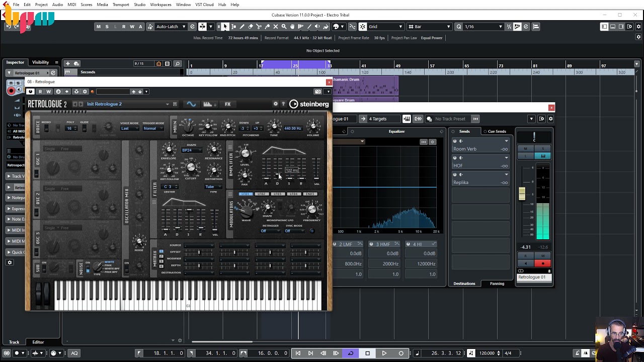This screenshot has width=644, height=362.
Task: Click Go to Previous Marker transport button
Action: point(298,353)
